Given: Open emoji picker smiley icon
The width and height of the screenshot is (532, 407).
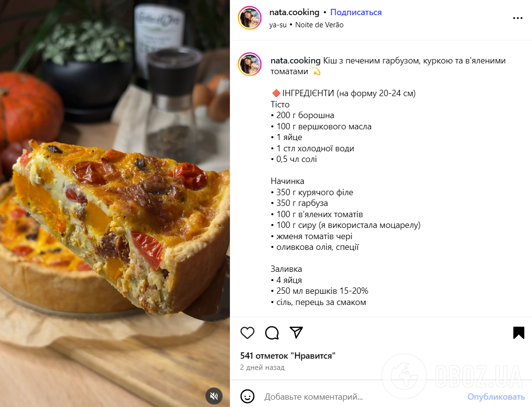Looking at the screenshot, I should coord(247,396).
